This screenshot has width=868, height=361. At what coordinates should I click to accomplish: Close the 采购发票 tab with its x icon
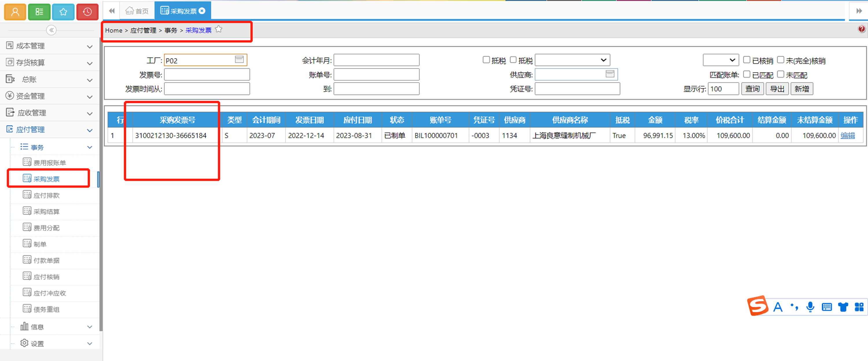pos(202,11)
